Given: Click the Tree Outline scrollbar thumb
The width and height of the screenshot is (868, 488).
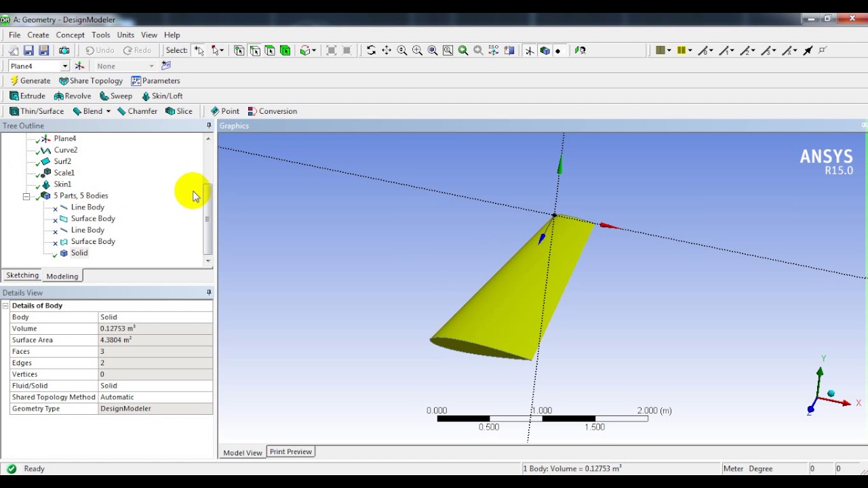Looking at the screenshot, I should [x=208, y=218].
